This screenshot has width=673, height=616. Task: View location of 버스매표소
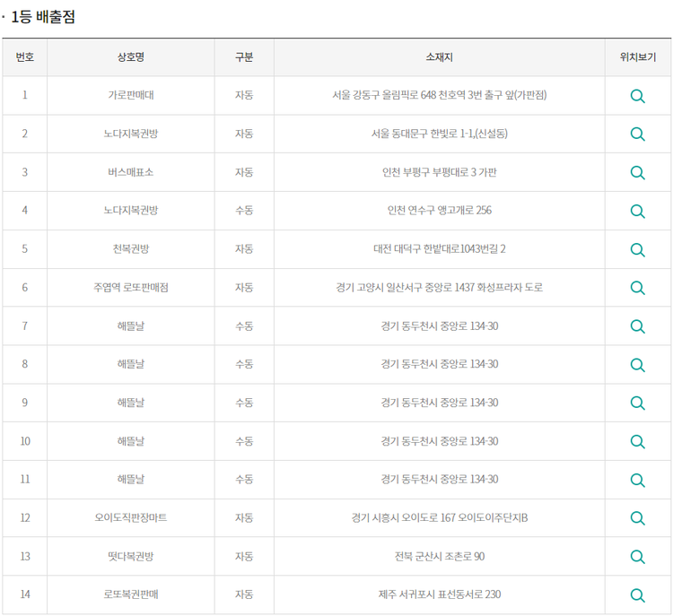(x=637, y=173)
